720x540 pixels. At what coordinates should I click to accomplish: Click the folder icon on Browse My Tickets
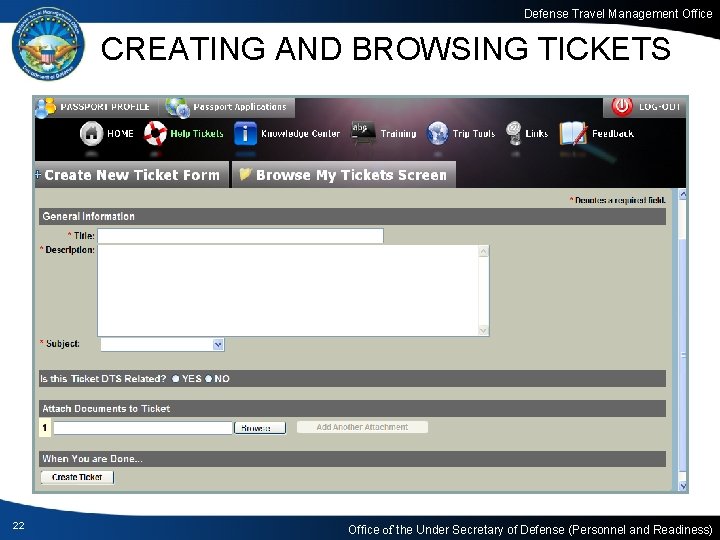245,174
